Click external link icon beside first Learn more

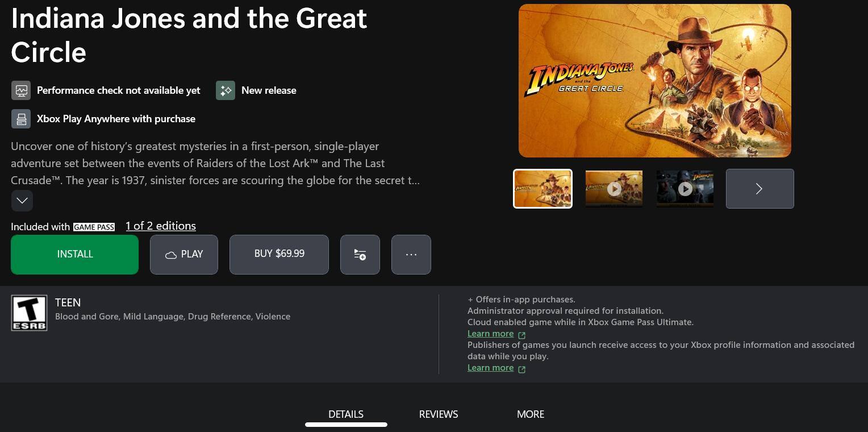[522, 335]
